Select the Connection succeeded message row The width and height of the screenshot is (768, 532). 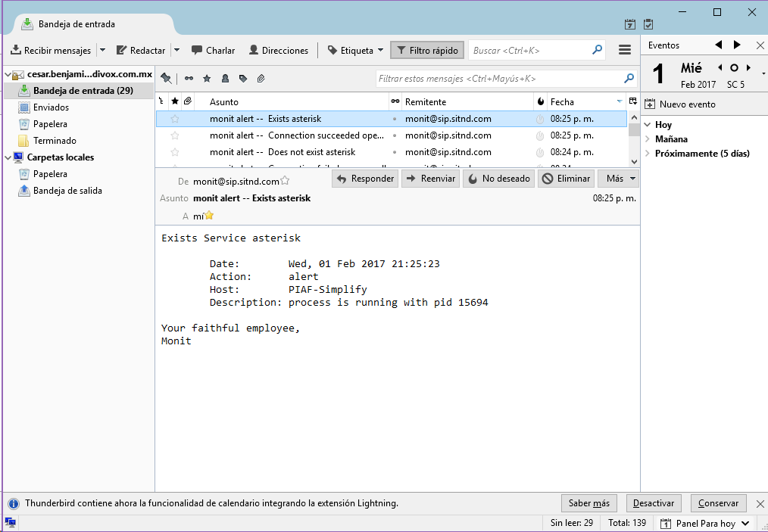tap(392, 135)
